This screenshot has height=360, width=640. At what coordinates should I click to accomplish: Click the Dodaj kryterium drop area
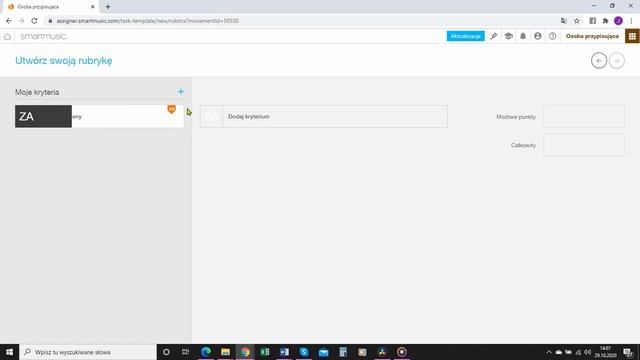324,116
